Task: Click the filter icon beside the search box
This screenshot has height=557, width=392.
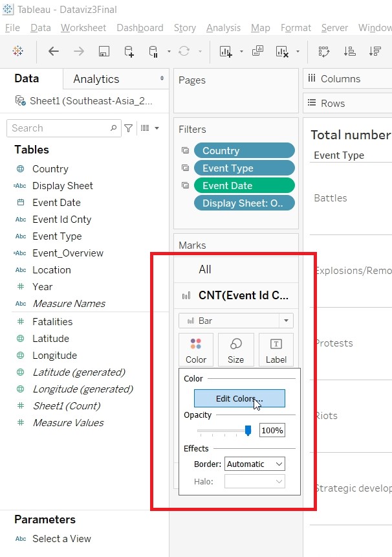Action: pyautogui.click(x=129, y=128)
